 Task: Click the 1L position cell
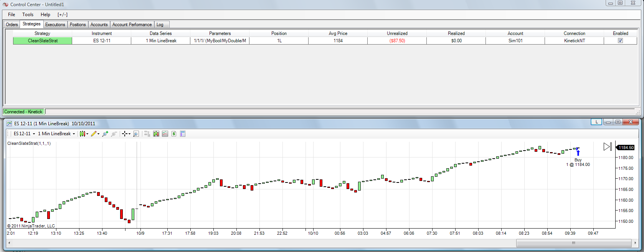point(279,41)
